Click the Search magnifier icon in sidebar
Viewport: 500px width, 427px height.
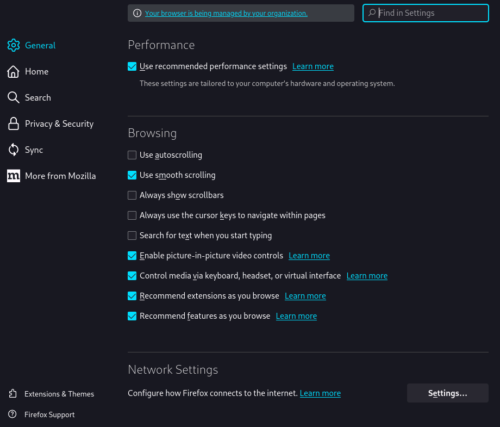tap(13, 98)
